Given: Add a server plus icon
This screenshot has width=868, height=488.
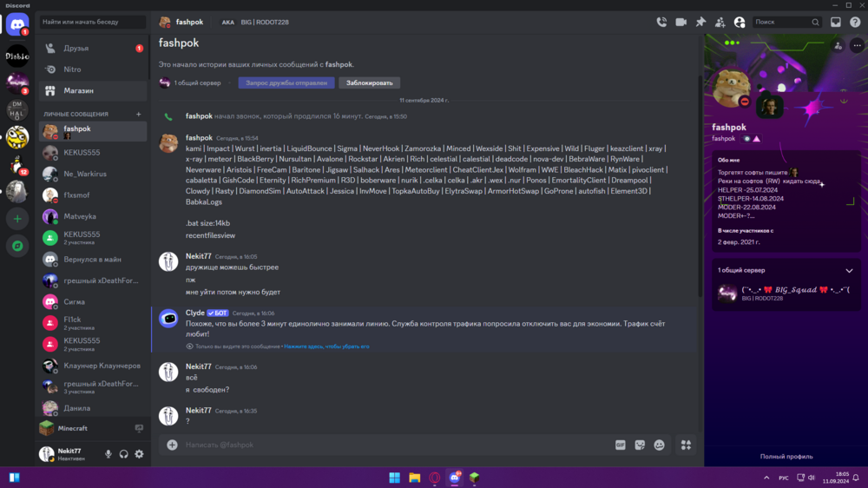Looking at the screenshot, I should point(17,219).
